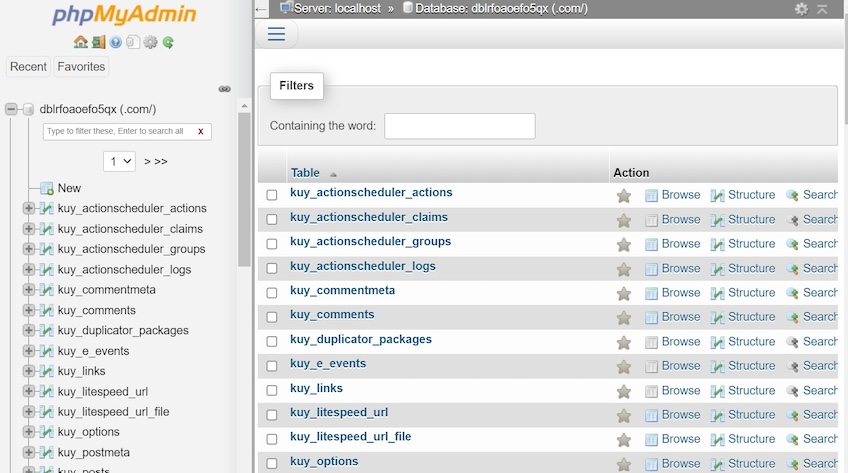Click the sidebar vertical scrollbar thumb
Viewport: 848px width, 473px height.
pos(244,189)
